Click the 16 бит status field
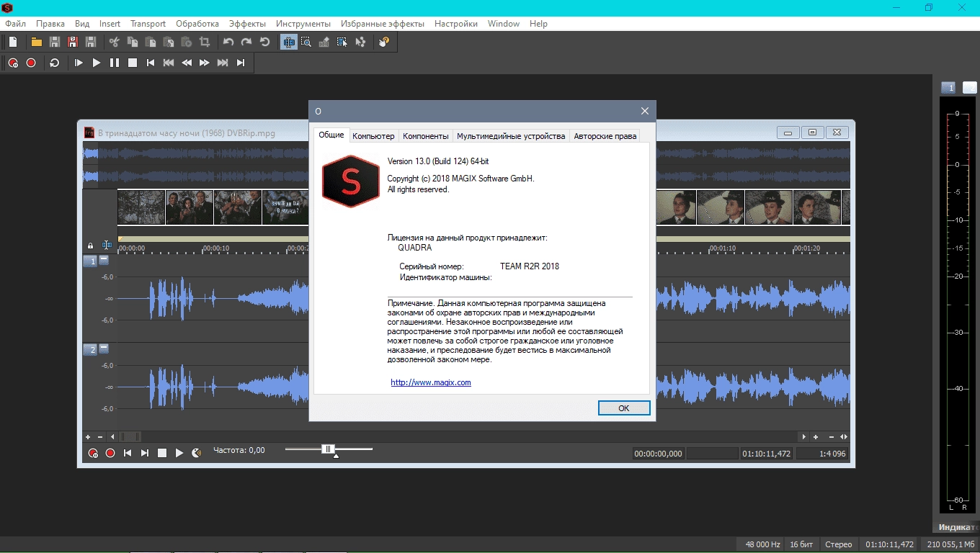The image size is (980, 553). (x=802, y=544)
